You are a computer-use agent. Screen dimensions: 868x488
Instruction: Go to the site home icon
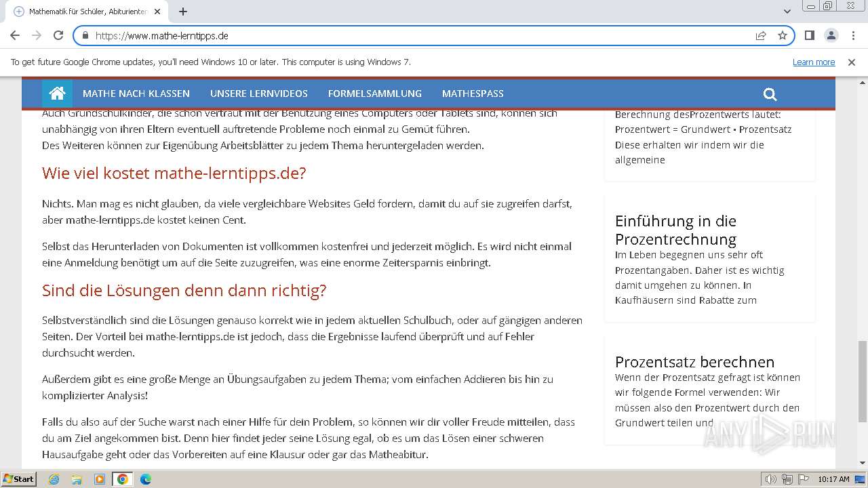57,94
